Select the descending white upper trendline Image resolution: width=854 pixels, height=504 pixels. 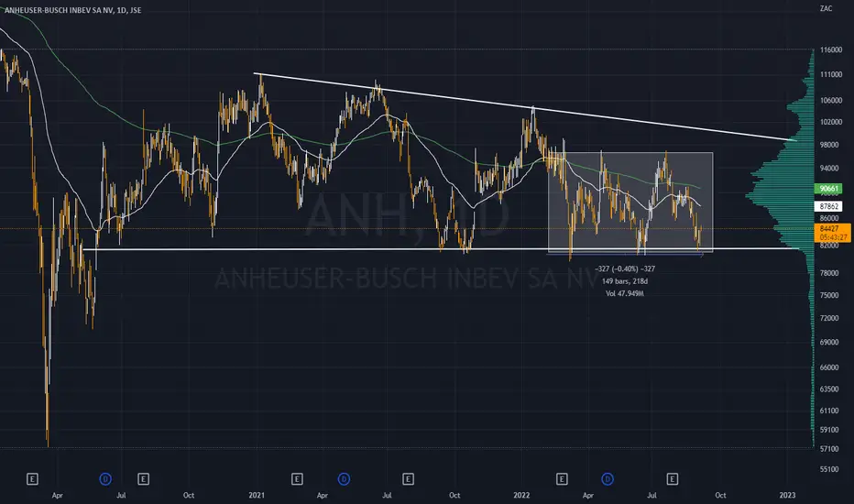click(524, 107)
